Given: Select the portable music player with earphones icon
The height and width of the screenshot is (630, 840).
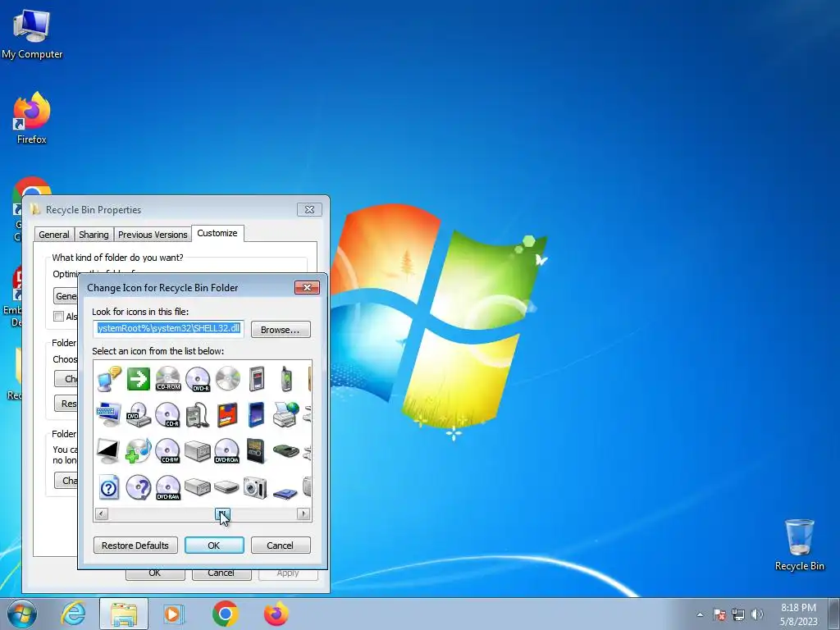Looking at the screenshot, I should coord(198,415).
